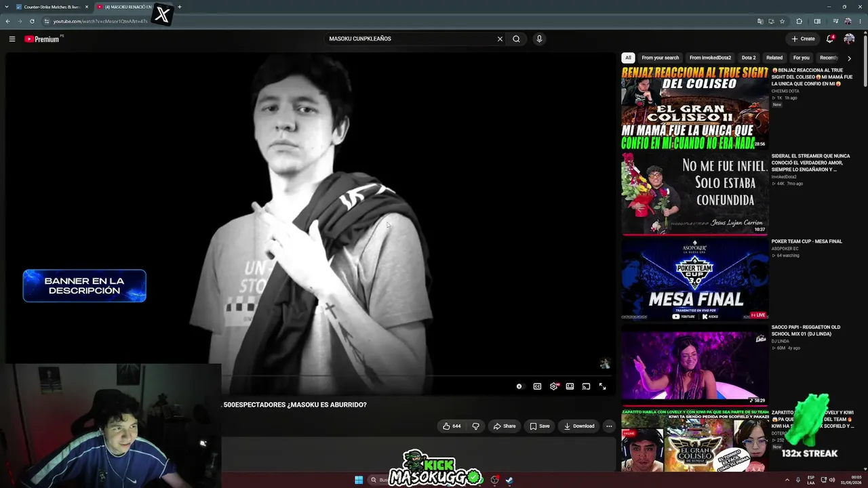Open the Sideral el streamer video thumbnail
Viewport: 868px width, 488px height.
coord(695,193)
